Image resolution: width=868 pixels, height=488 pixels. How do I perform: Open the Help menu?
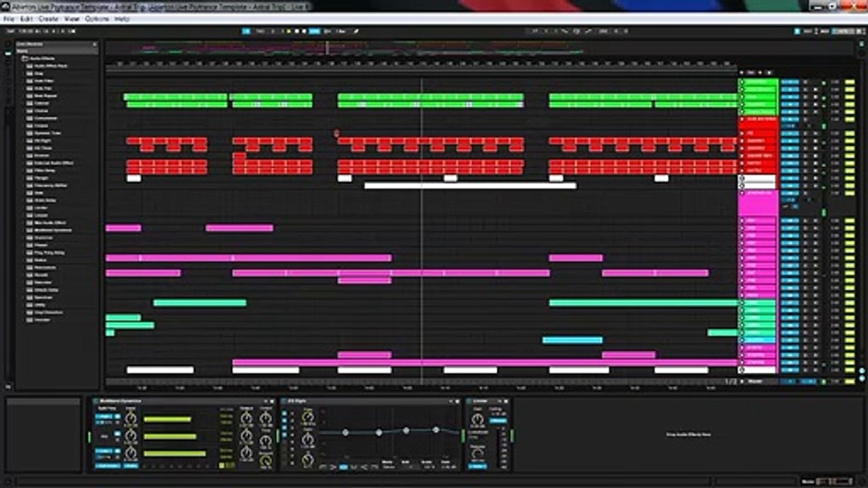pyautogui.click(x=122, y=19)
